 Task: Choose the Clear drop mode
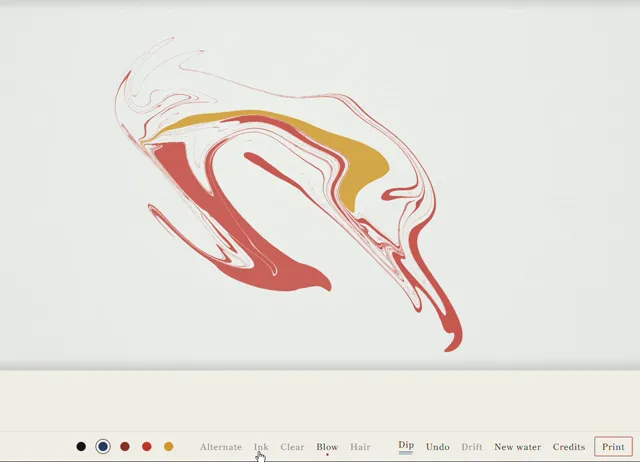(x=292, y=447)
